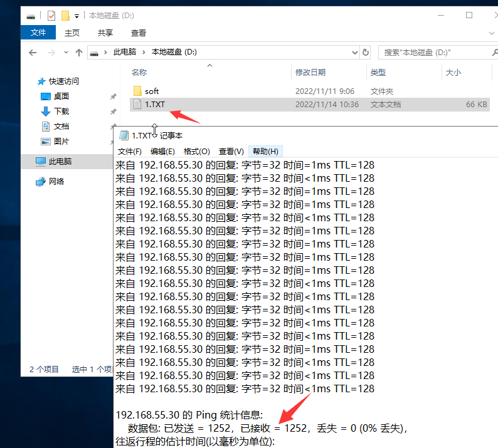498x448 pixels.
Task: Click 本地磁盘 (D:) in the address path
Action: point(174,52)
